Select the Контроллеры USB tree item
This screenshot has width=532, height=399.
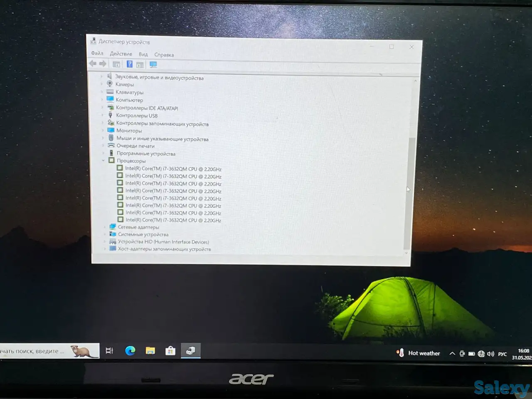[x=137, y=116]
